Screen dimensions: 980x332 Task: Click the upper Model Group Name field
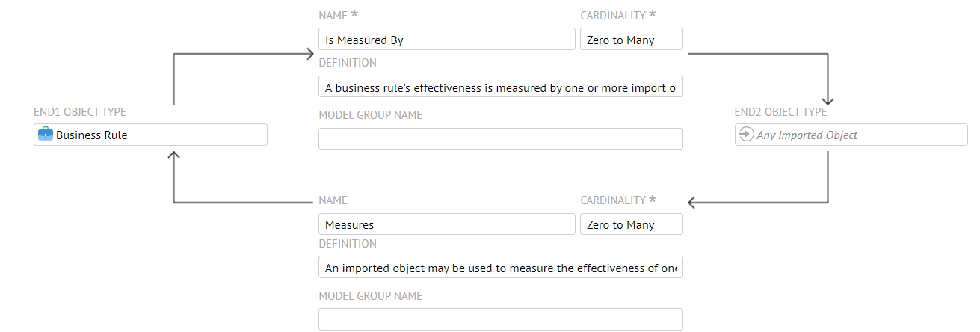(x=500, y=139)
